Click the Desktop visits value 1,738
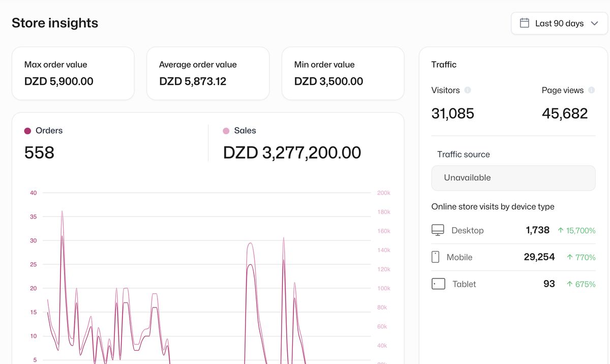 [x=538, y=230]
